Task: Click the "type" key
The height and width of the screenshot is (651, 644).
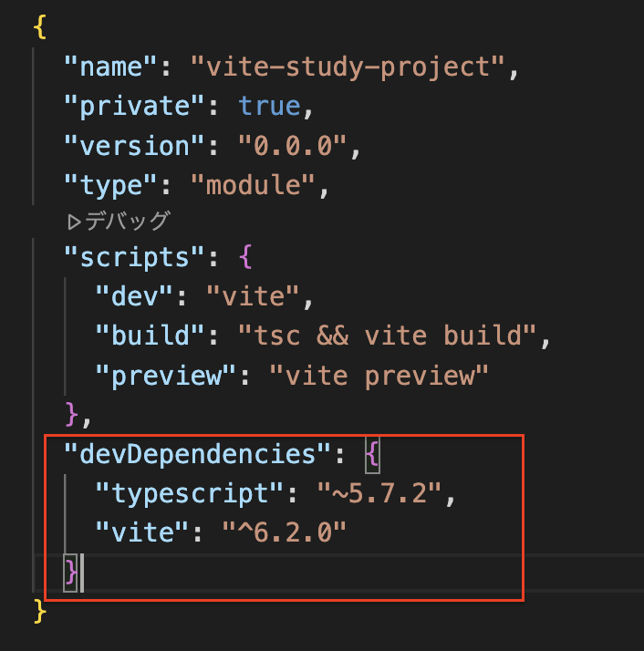Action: [x=110, y=185]
